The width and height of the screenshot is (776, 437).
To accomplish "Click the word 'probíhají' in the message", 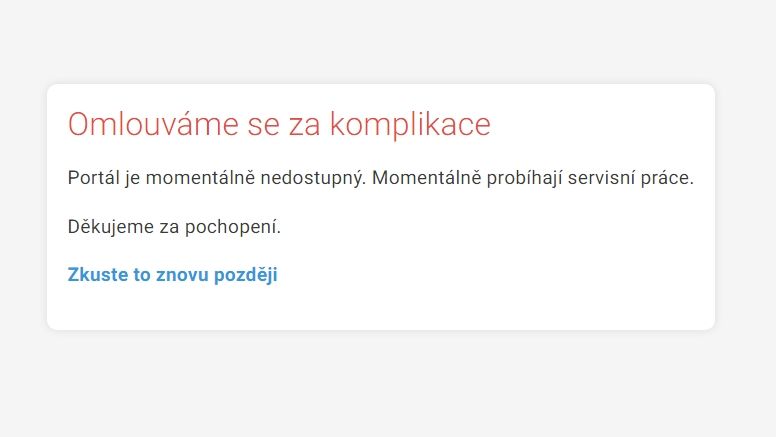I will tap(524, 178).
